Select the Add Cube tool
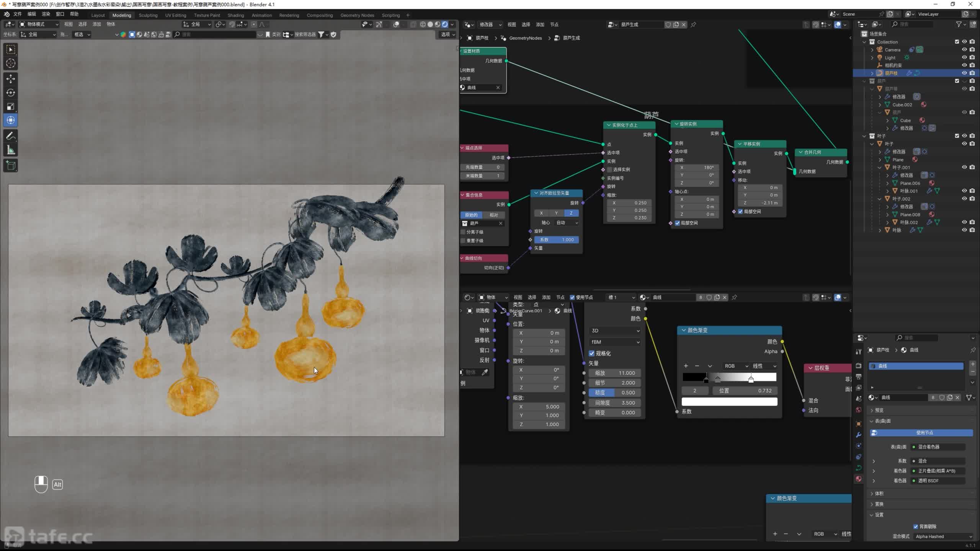The height and width of the screenshot is (551, 980). [11, 166]
